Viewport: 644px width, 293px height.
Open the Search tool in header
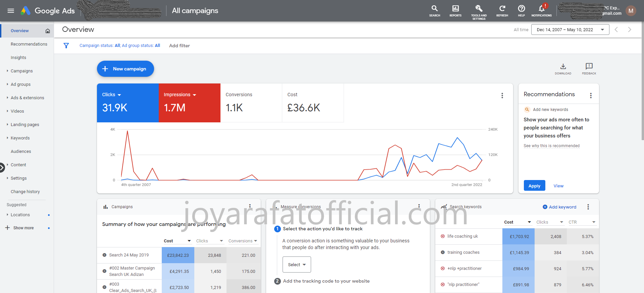pos(435,11)
